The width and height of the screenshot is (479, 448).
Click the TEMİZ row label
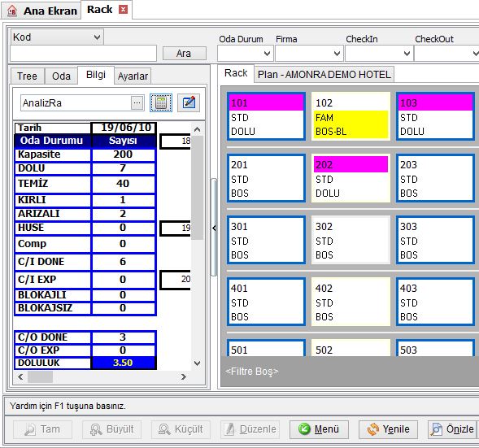coord(53,184)
